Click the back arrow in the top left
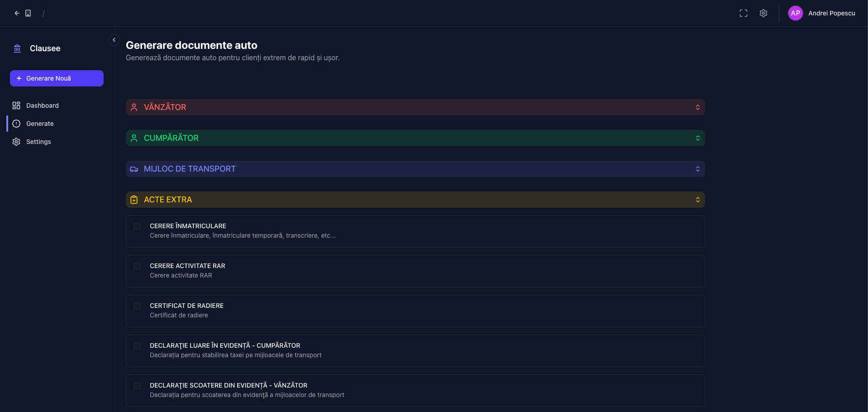 16,13
